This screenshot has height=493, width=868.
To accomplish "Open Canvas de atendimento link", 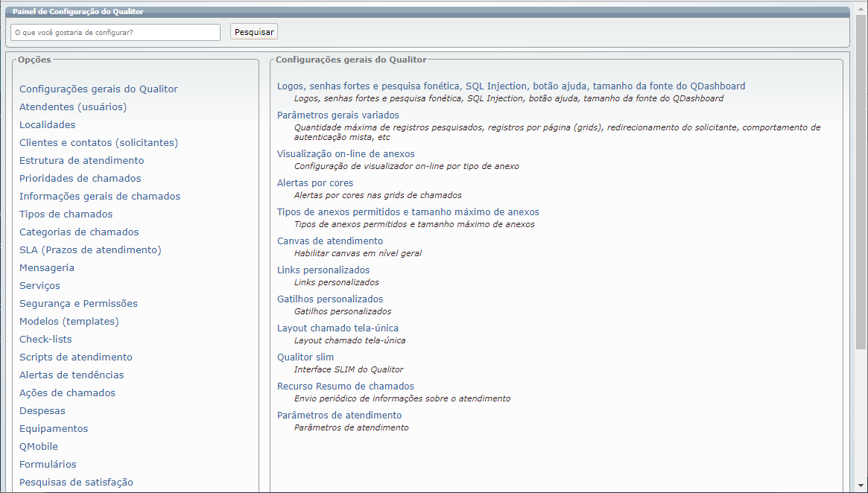I will (x=330, y=241).
